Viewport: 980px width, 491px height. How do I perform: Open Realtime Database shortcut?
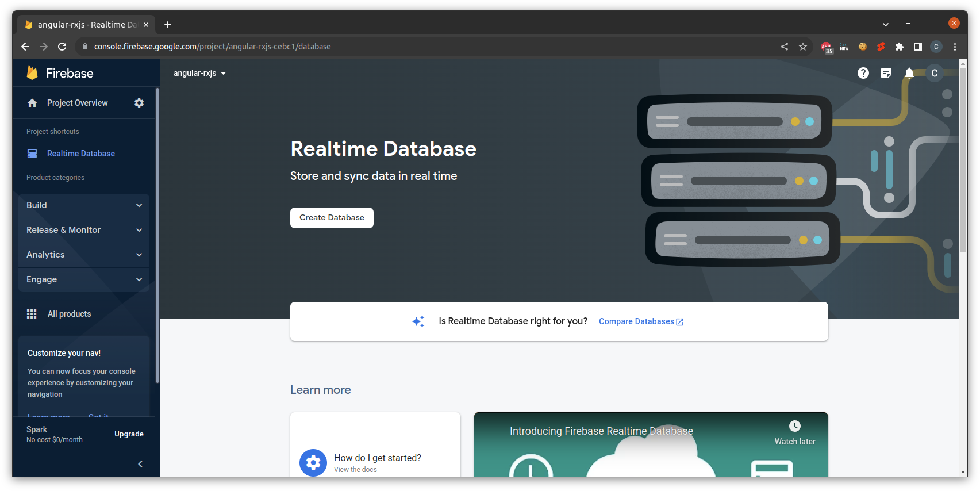(x=80, y=154)
